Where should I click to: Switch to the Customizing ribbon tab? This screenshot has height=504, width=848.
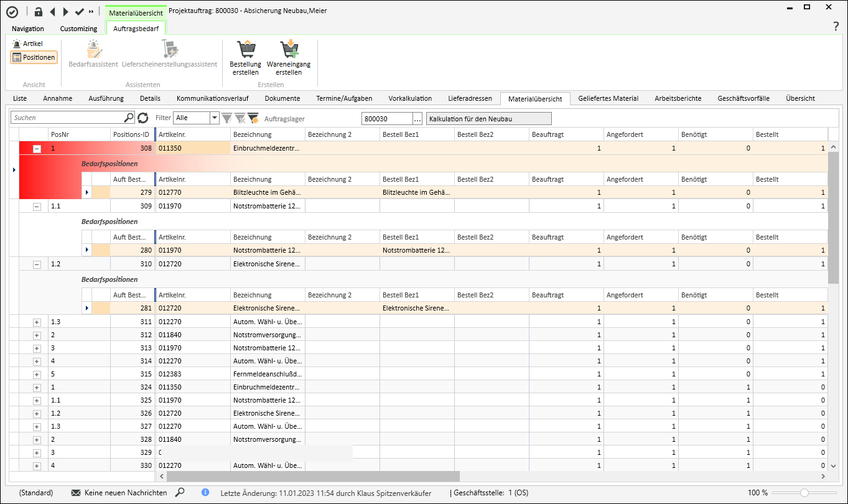tap(78, 29)
